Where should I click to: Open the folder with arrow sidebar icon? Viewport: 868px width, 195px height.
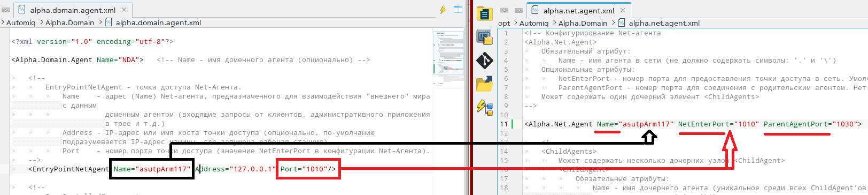pyautogui.click(x=484, y=84)
